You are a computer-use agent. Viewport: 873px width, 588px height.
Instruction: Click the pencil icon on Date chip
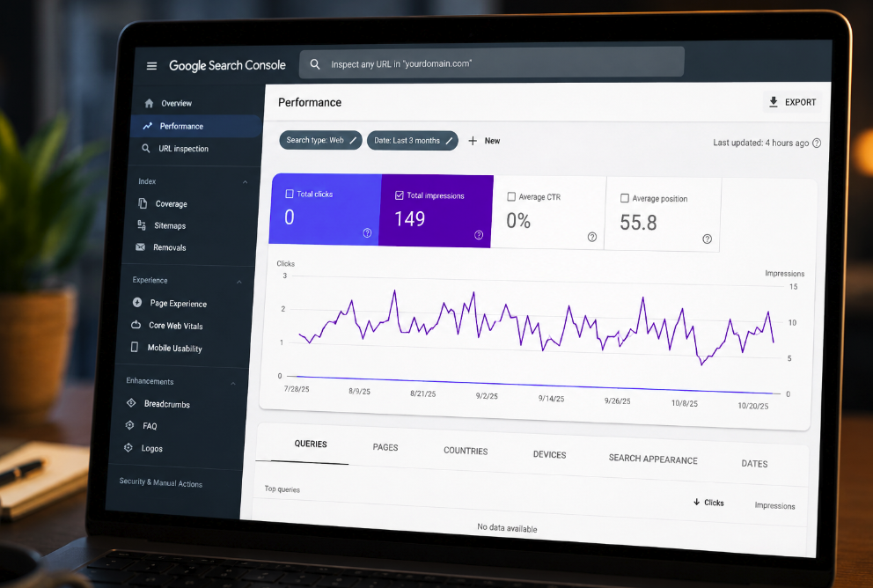pyautogui.click(x=449, y=141)
